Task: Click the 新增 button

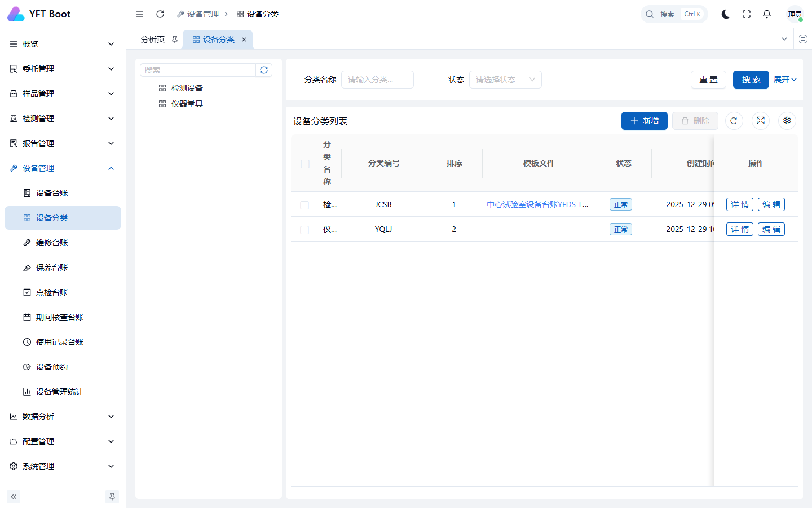Action: point(645,121)
